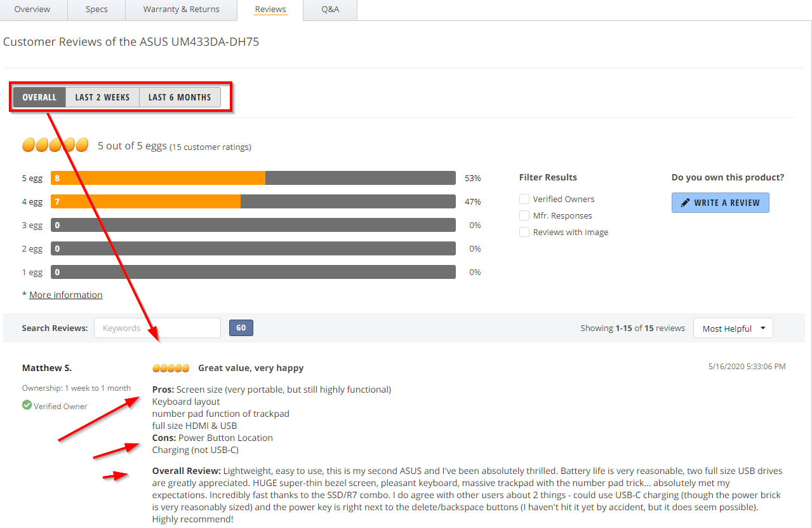Screen dimensions: 812x528
Task: Click the '15 customer ratings' text
Action: [210, 147]
